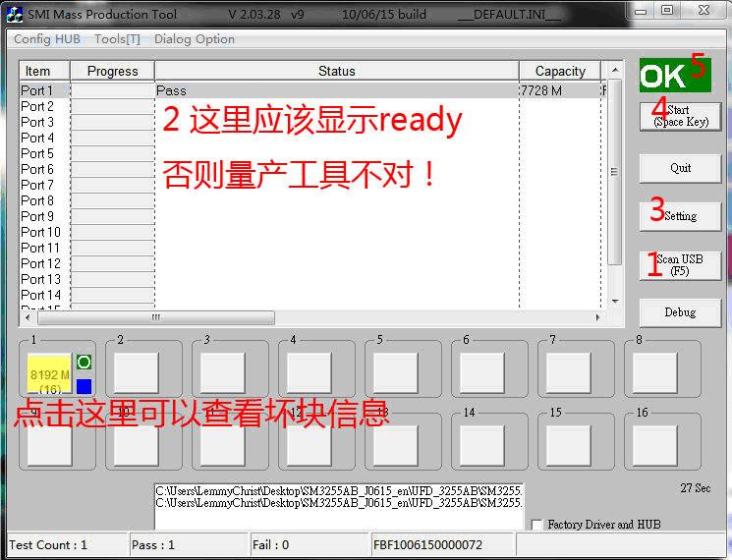Image resolution: width=732 pixels, height=560 pixels.
Task: Click the green circle status icon of port 1
Action: tap(84, 362)
